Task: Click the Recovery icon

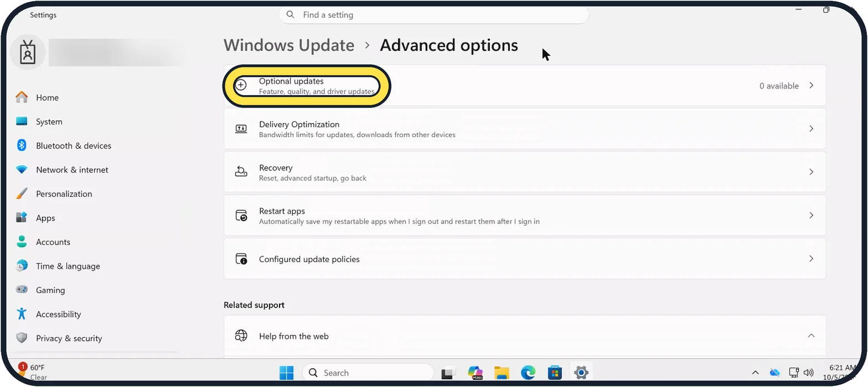Action: [x=241, y=172]
